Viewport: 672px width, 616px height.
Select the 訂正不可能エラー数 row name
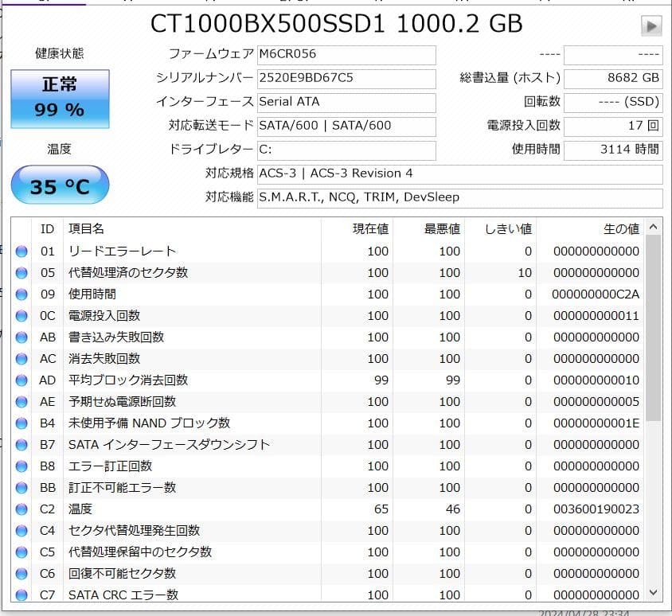pyautogui.click(x=122, y=488)
